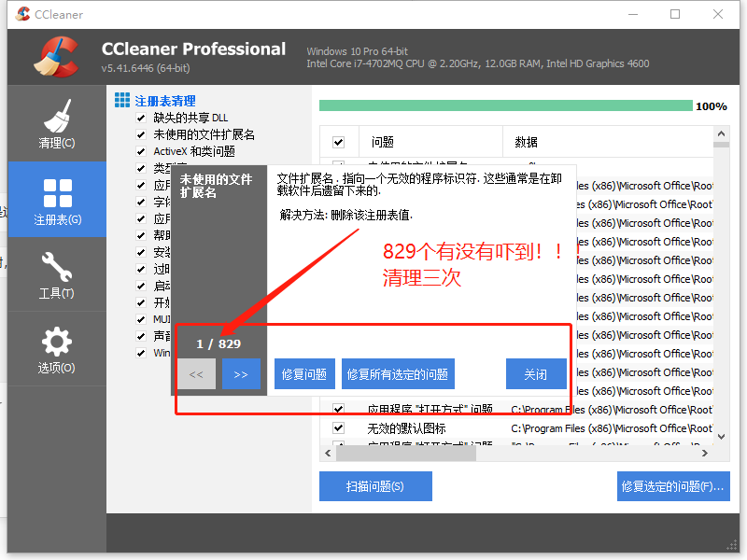Toggle ActiveX 和类问题 checkbox
This screenshot has width=747, height=560.
[141, 151]
